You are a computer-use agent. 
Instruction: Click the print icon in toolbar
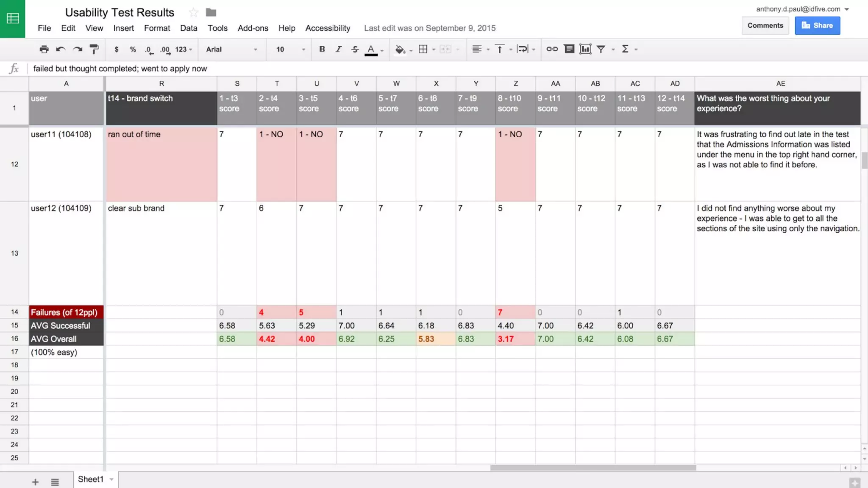(x=44, y=49)
